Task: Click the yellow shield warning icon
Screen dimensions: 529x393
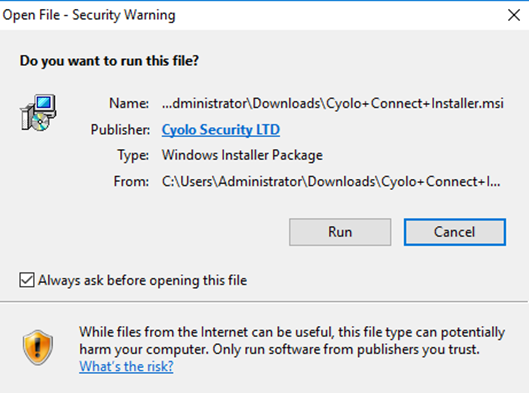Action: pyautogui.click(x=38, y=348)
